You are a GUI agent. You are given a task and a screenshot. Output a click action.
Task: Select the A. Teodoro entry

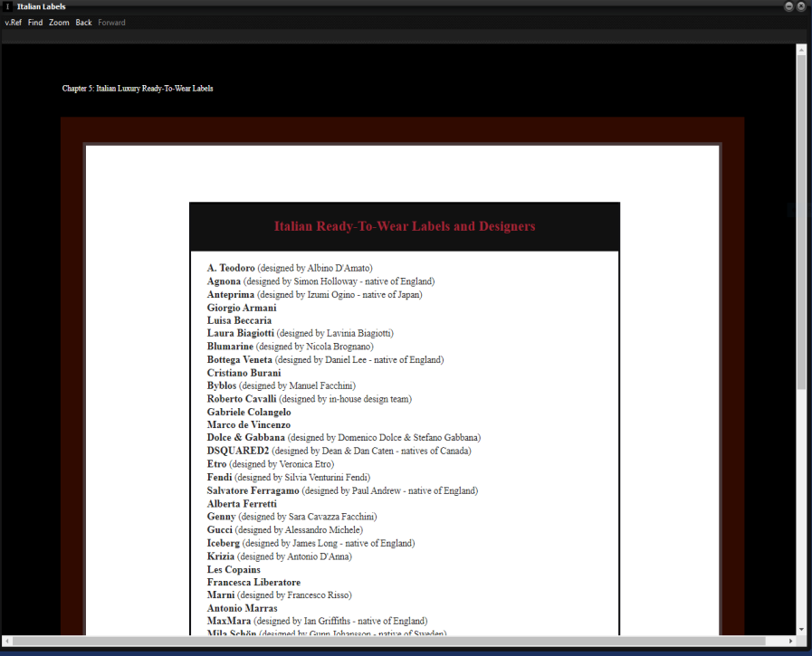[290, 268]
